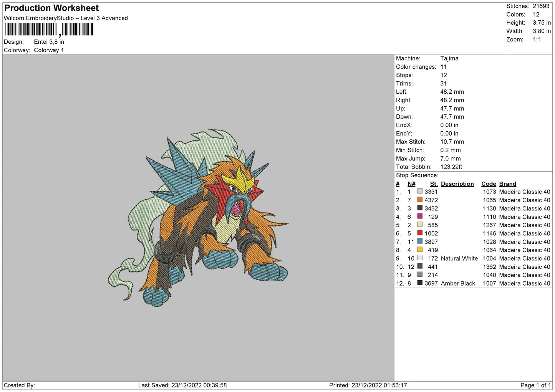The height and width of the screenshot is (392, 555).
Task: Click the Total Bobbin value 123.22ft
Action: (x=451, y=167)
